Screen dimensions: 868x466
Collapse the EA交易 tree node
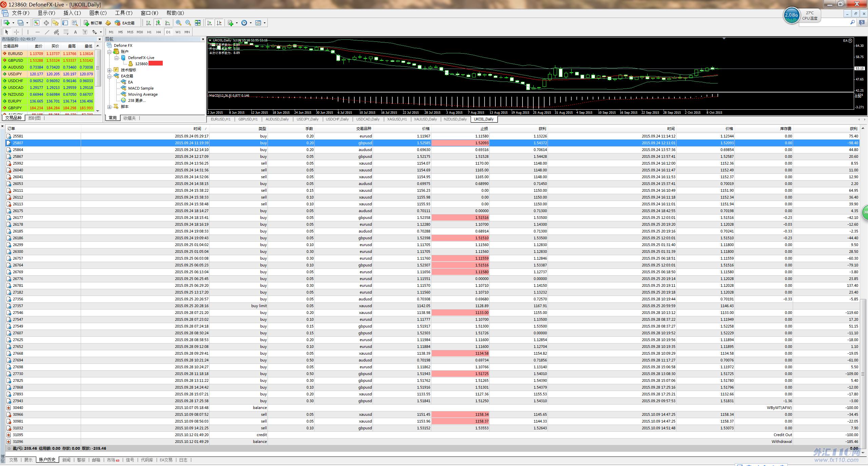[110, 76]
